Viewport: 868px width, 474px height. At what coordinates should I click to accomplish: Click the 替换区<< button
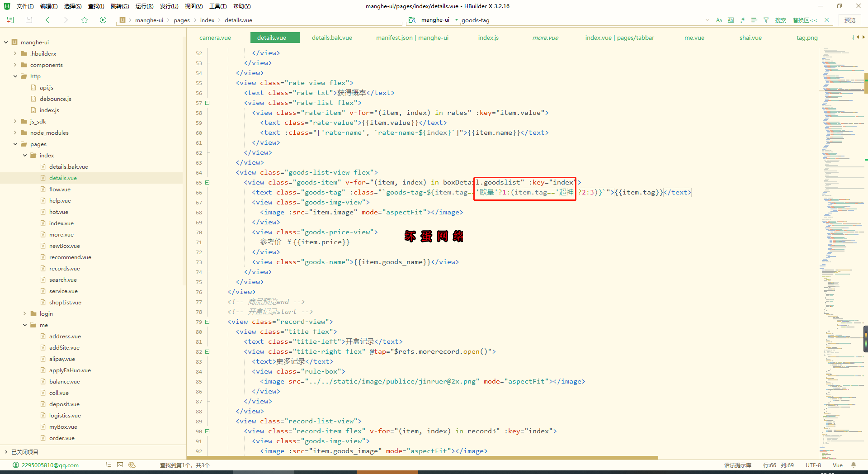pyautogui.click(x=805, y=20)
